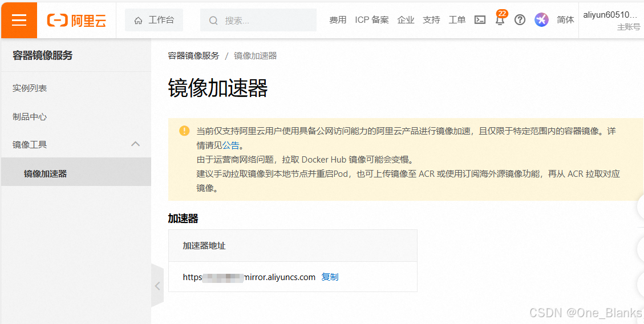This screenshot has width=644, height=324.
Task: Open the aliyun60510 account menu
Action: click(611, 21)
